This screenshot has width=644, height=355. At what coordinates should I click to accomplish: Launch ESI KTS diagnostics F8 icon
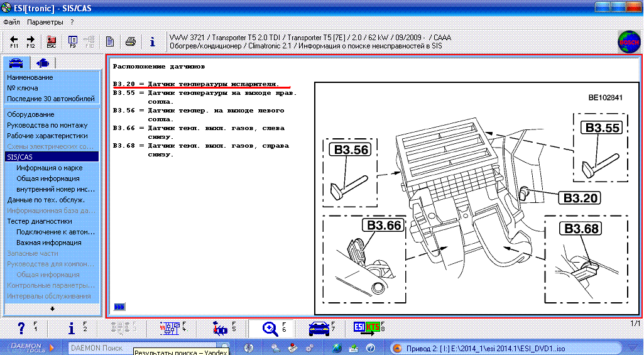point(367,328)
